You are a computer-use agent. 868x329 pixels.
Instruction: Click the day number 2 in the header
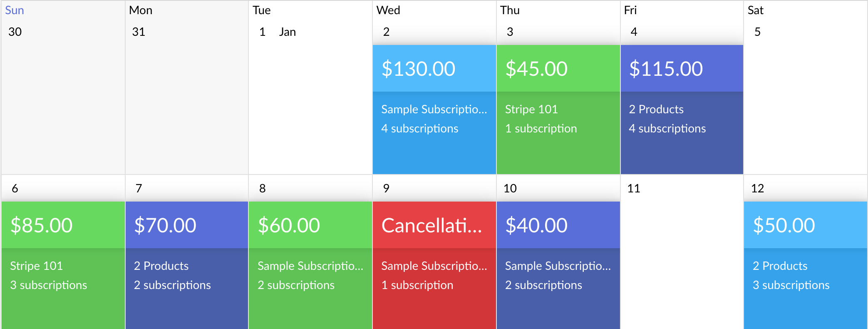[386, 32]
